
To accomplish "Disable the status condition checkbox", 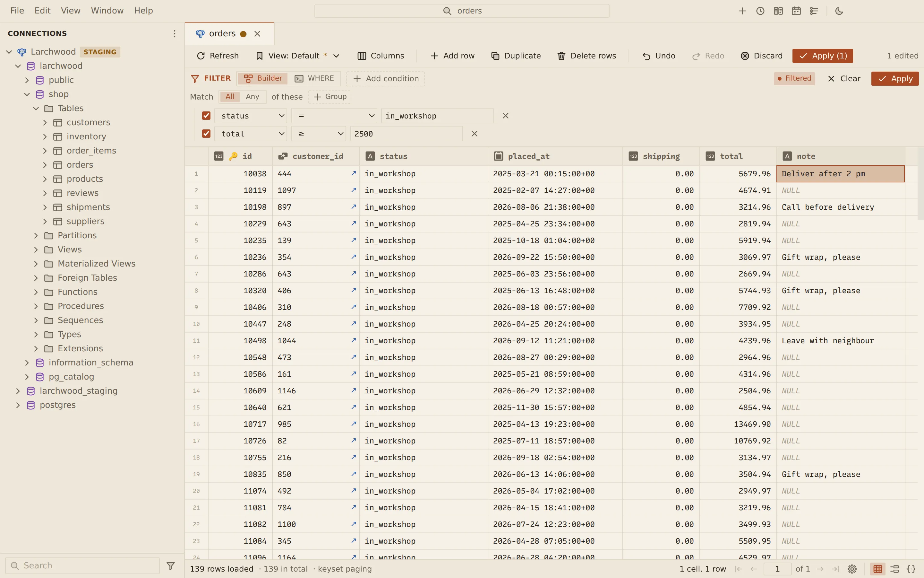I will [206, 116].
